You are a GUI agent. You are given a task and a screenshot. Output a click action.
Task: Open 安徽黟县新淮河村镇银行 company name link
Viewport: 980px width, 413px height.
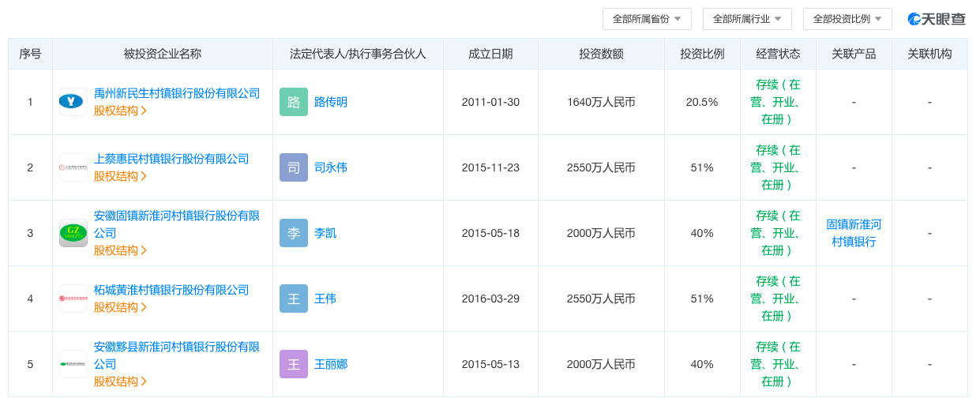[x=176, y=347]
